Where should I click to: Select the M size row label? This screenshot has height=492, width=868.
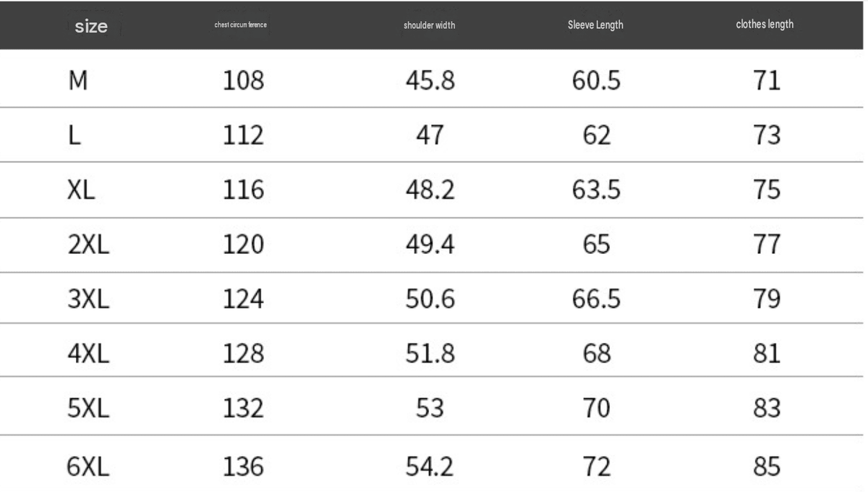point(78,81)
